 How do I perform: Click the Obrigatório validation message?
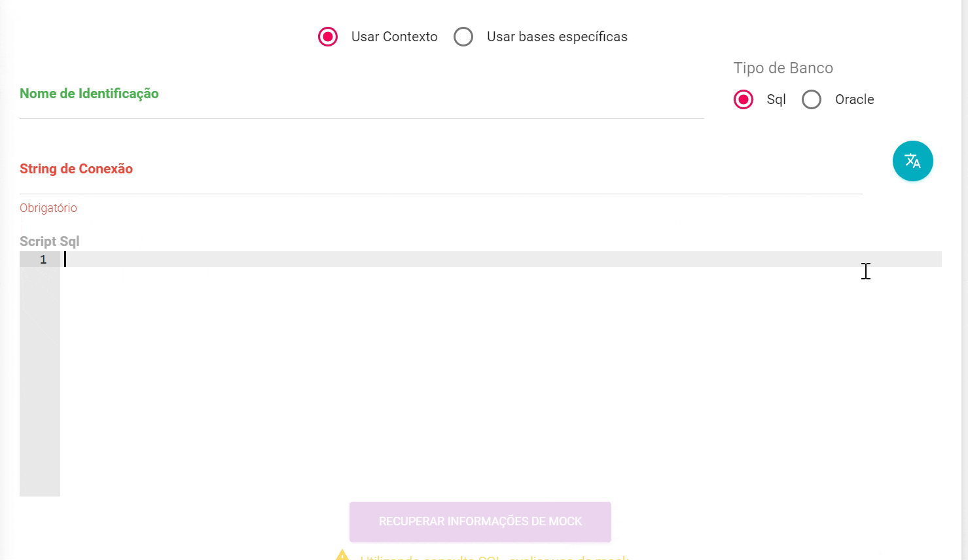click(48, 208)
